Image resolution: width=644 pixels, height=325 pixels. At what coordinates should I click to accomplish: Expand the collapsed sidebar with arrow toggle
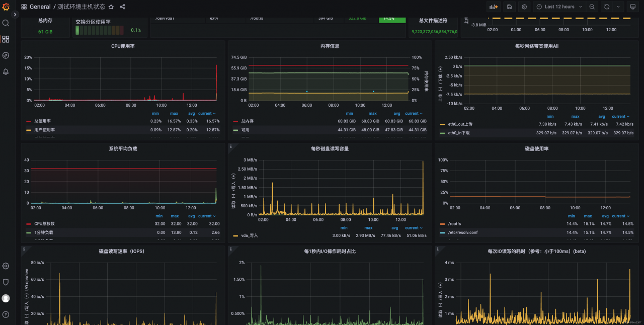(15, 15)
